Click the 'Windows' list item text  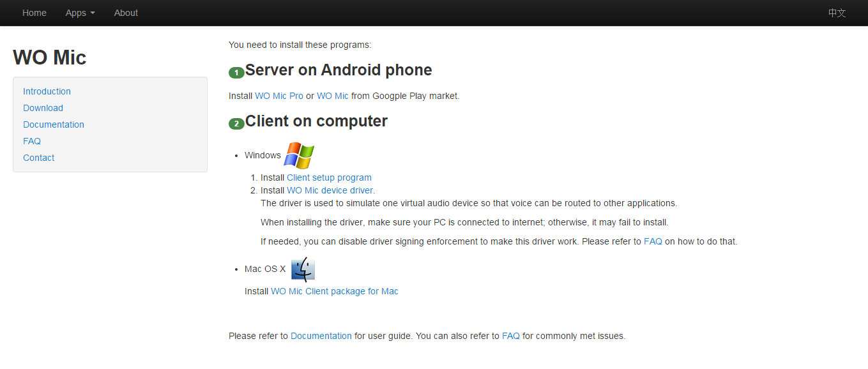point(263,155)
